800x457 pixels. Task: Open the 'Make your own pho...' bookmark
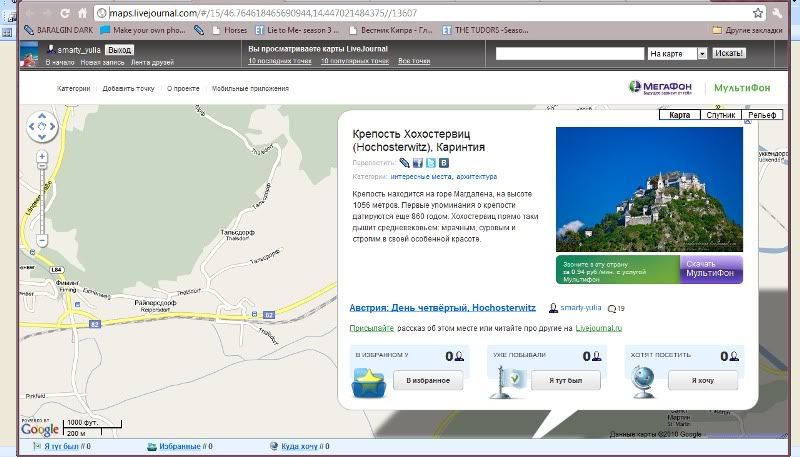pos(143,30)
